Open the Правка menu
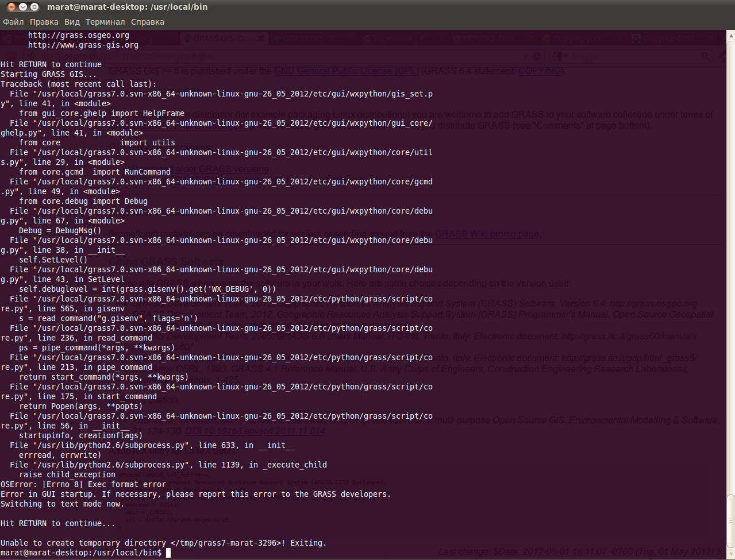Image resolution: width=735 pixels, height=560 pixels. coord(44,22)
